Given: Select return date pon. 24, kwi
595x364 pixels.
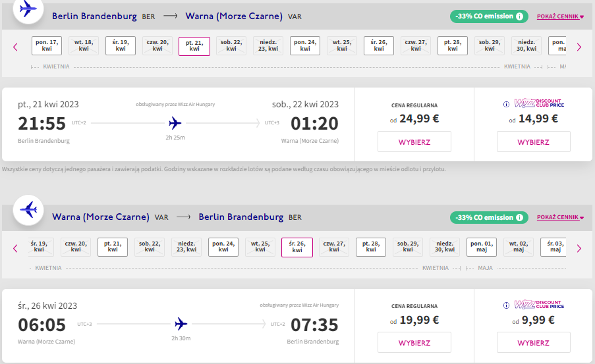Looking at the screenshot, I should (223, 247).
